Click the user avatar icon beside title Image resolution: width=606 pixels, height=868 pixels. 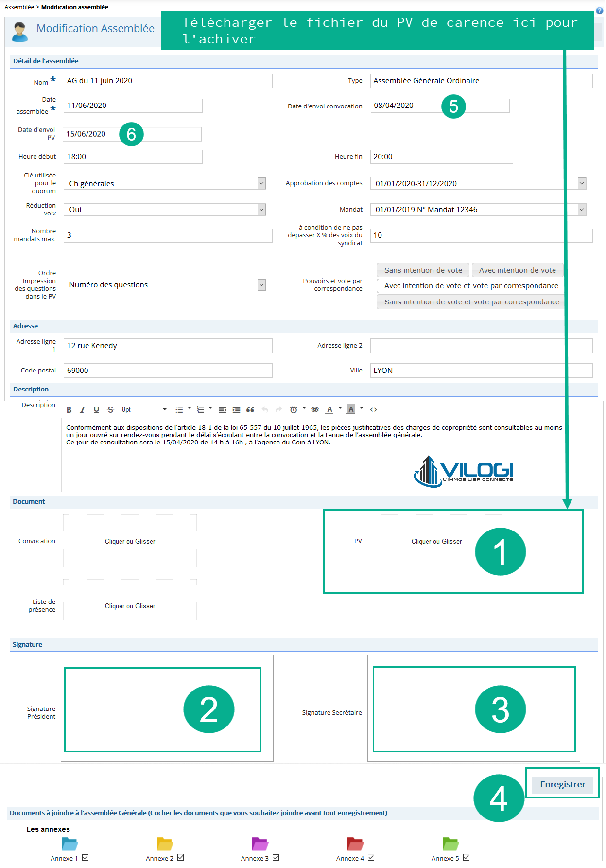click(x=19, y=32)
